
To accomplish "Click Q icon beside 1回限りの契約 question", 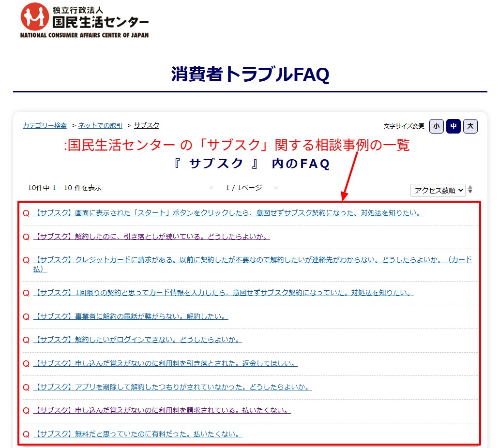I will (x=26, y=293).
